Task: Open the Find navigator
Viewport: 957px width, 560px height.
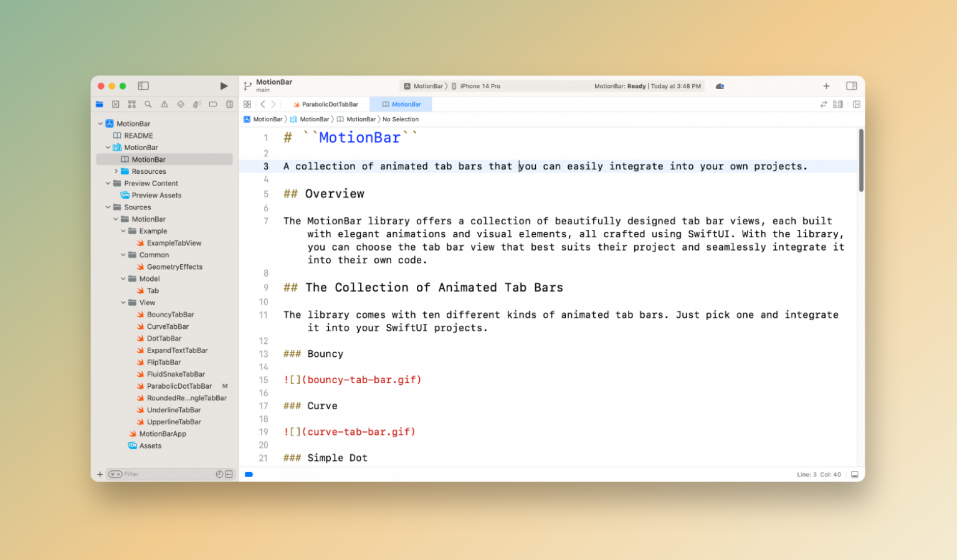Action: pos(148,104)
